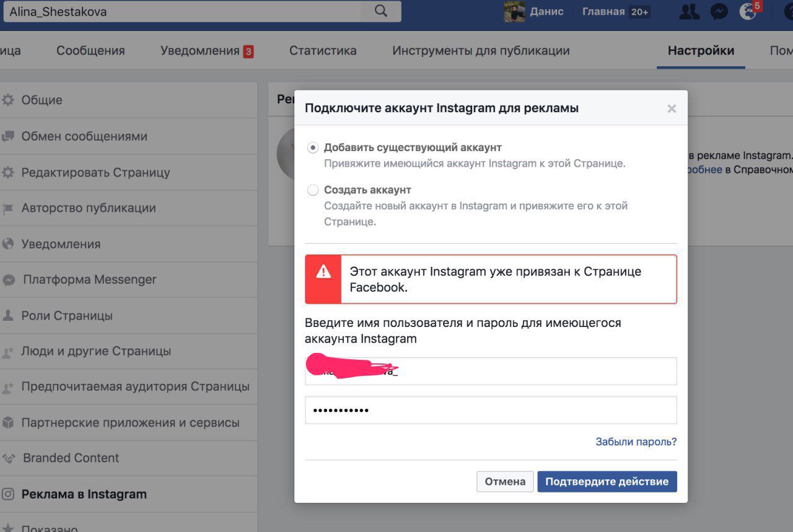Open Люди и другие Страницы section
Image resolution: width=793 pixels, height=532 pixels.
(128, 351)
